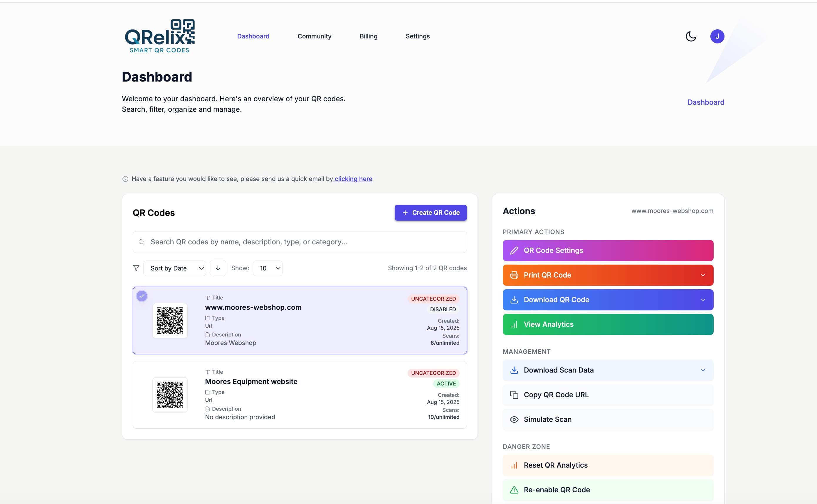Click the Simulate Scan eye icon

(514, 419)
